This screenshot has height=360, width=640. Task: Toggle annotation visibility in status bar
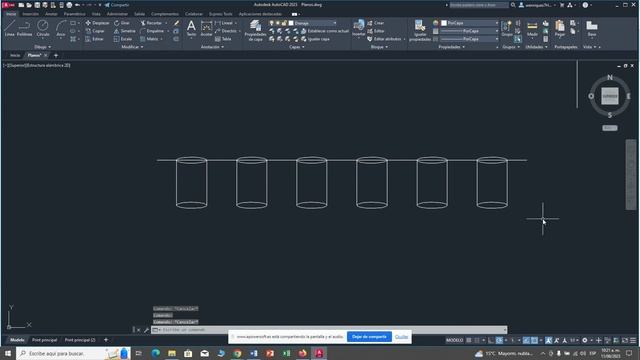point(549,340)
